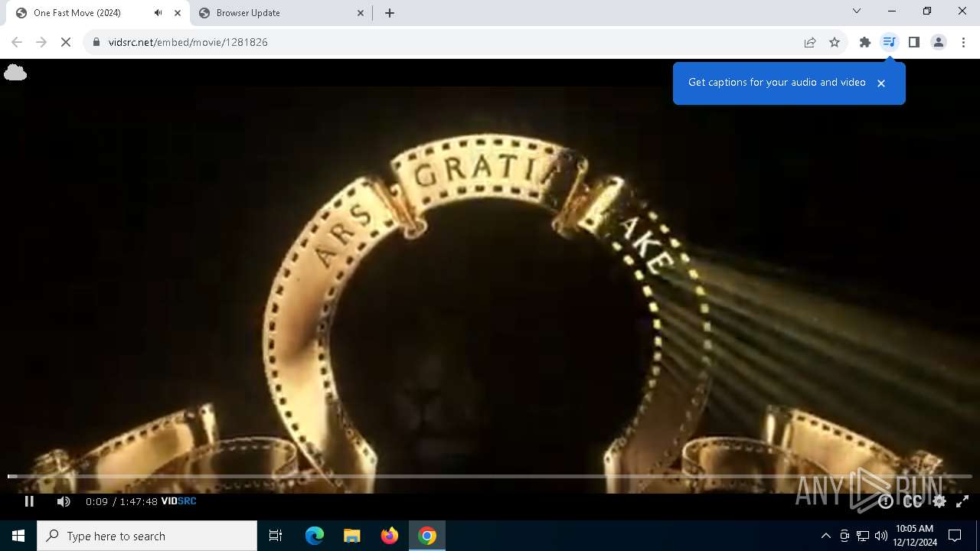Image resolution: width=980 pixels, height=551 pixels.
Task: Toggle closed captions CC in player
Action: (913, 501)
